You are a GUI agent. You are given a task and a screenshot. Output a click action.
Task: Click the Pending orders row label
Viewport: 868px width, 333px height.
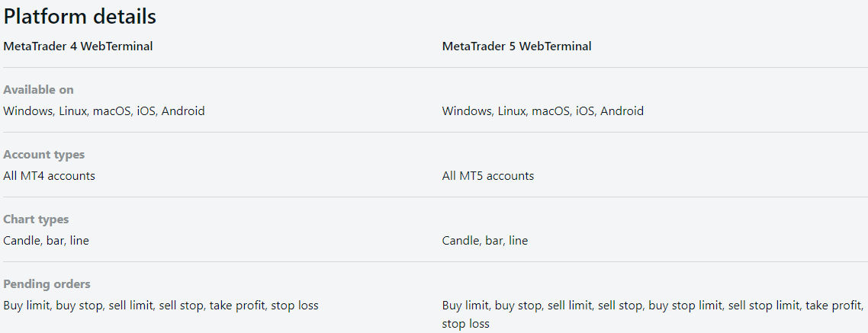point(47,283)
